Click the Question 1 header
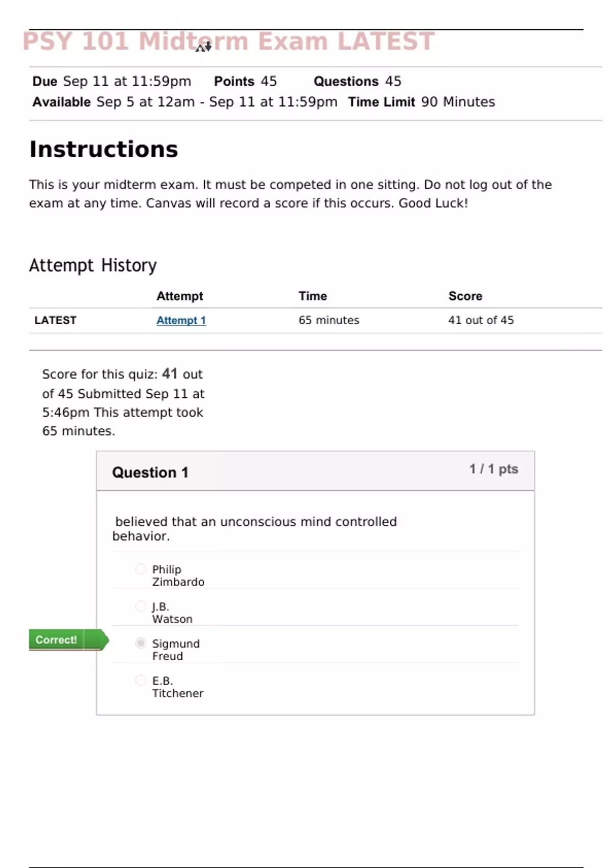 [150, 472]
